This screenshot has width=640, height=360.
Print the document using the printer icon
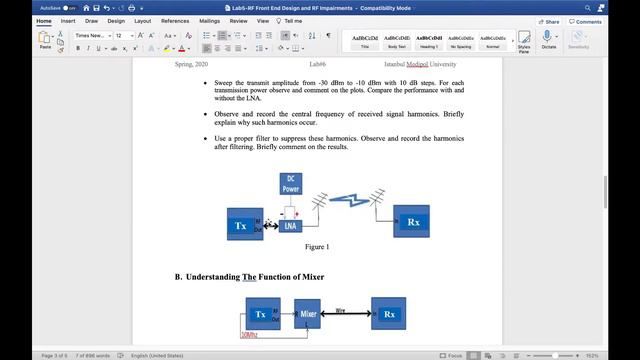tap(131, 8)
